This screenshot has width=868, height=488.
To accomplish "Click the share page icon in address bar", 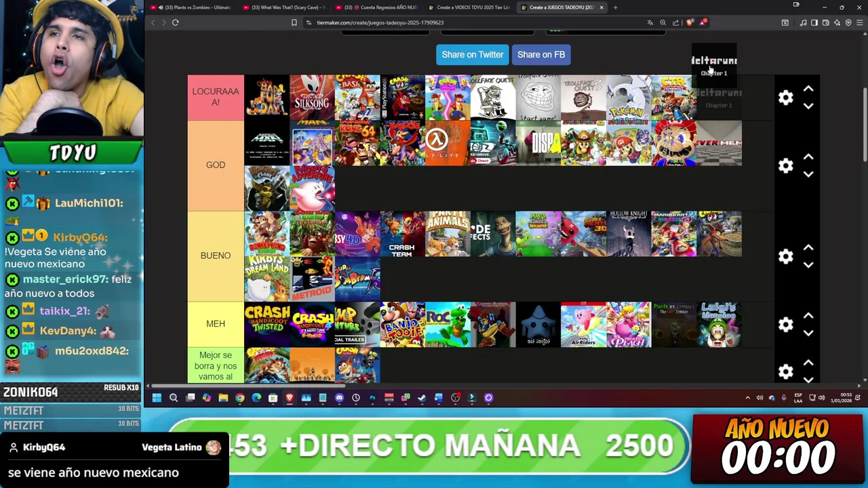I will click(675, 22).
